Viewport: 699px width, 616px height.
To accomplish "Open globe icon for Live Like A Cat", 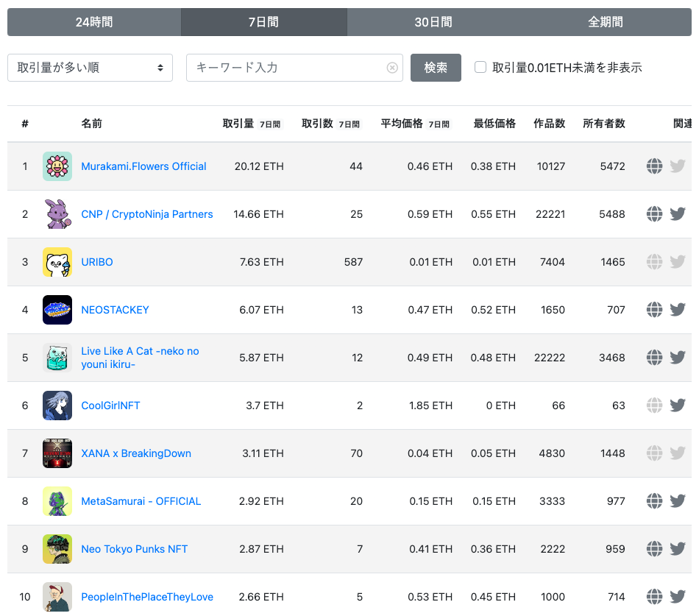I will (654, 357).
